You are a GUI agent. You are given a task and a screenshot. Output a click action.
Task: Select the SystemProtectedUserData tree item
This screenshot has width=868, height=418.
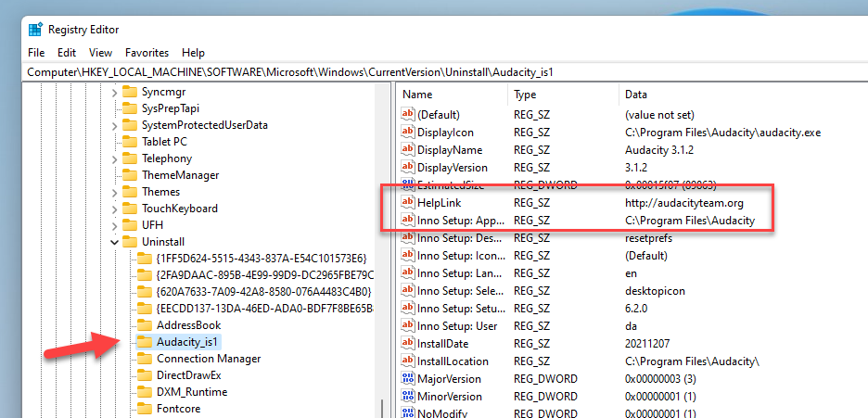click(x=205, y=125)
